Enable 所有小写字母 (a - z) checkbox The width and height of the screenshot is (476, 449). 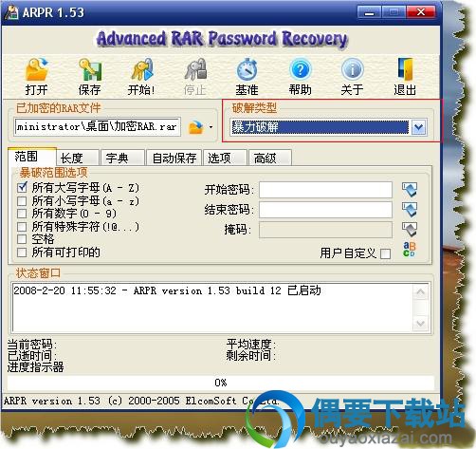22,200
